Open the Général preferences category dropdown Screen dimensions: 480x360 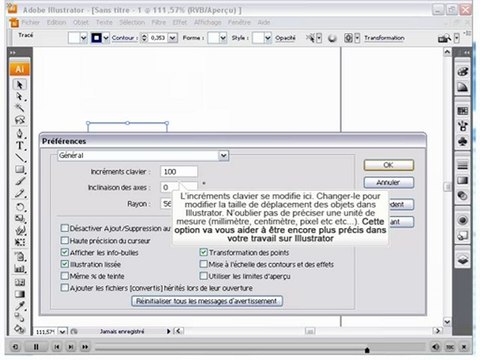pos(223,155)
